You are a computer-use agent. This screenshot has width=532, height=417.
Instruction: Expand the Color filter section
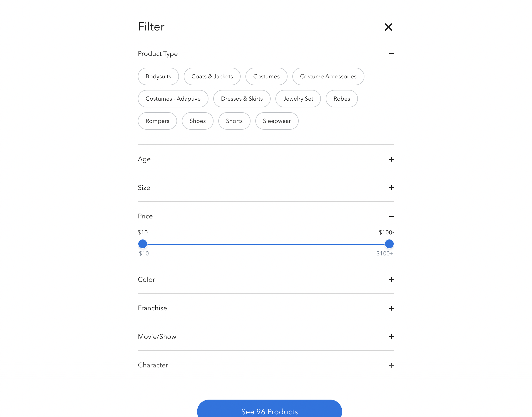tap(392, 280)
